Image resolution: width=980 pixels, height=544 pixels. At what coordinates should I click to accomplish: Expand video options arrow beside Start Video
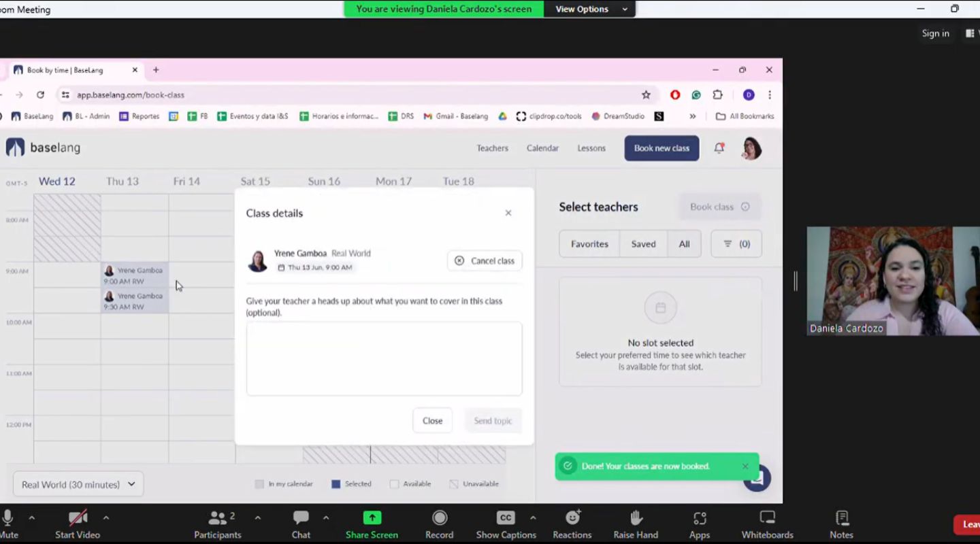point(105,518)
